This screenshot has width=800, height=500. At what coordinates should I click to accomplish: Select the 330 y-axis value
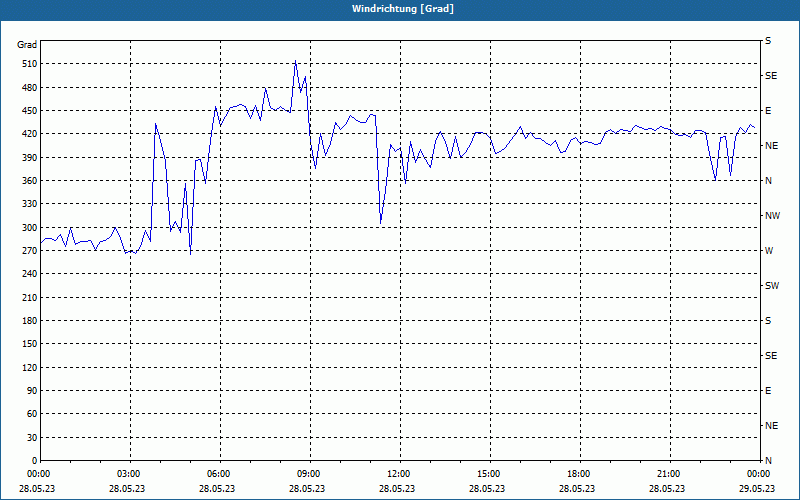click(29, 204)
